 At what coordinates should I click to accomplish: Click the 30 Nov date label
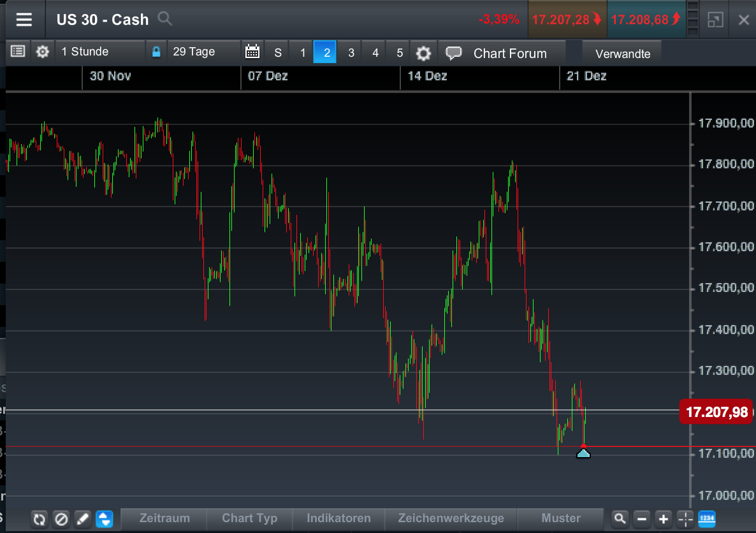[x=110, y=77]
